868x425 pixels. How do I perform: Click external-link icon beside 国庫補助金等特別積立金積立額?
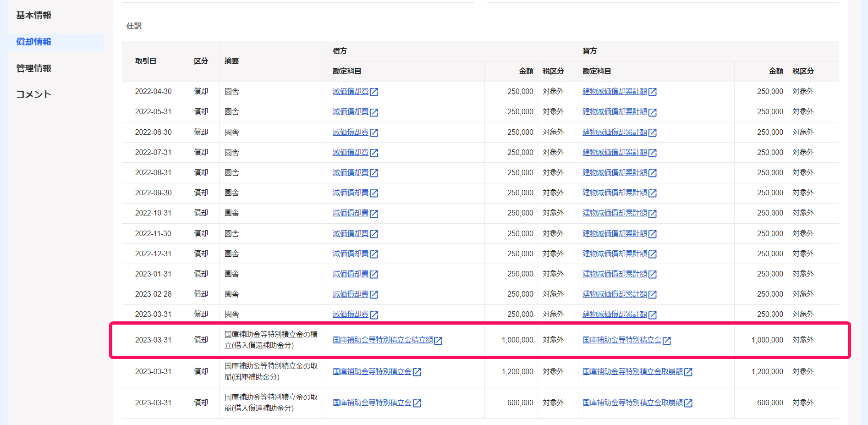[438, 341]
